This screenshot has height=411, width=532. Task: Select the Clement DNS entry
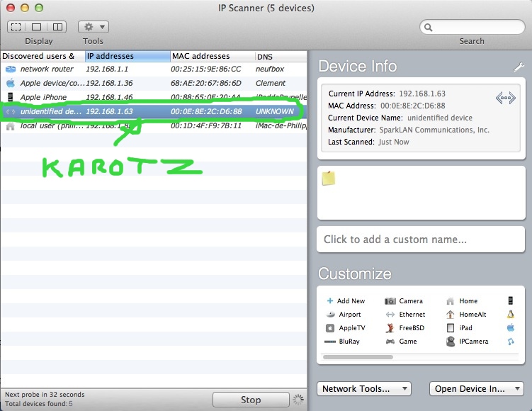pyautogui.click(x=271, y=83)
